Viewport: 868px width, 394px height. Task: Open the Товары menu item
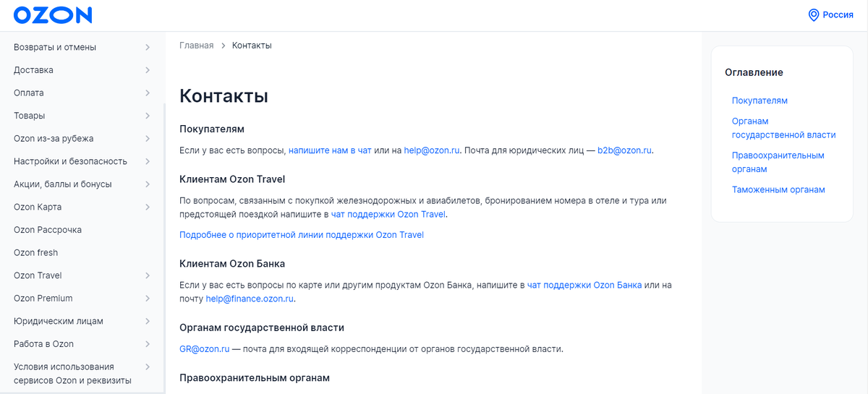[29, 116]
